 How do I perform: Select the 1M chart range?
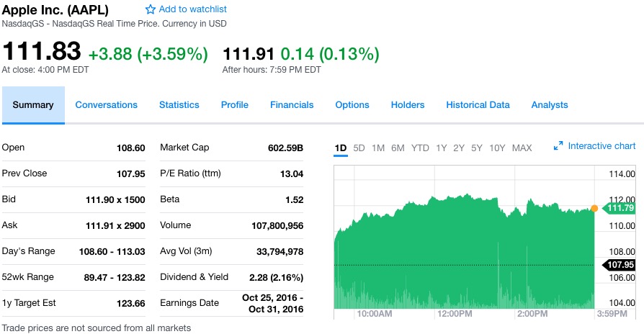(378, 148)
